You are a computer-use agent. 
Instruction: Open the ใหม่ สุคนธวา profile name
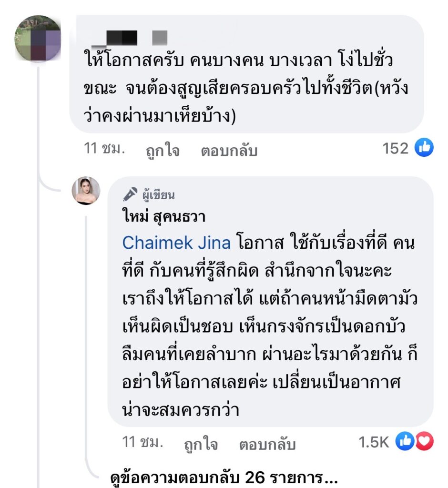[163, 217]
